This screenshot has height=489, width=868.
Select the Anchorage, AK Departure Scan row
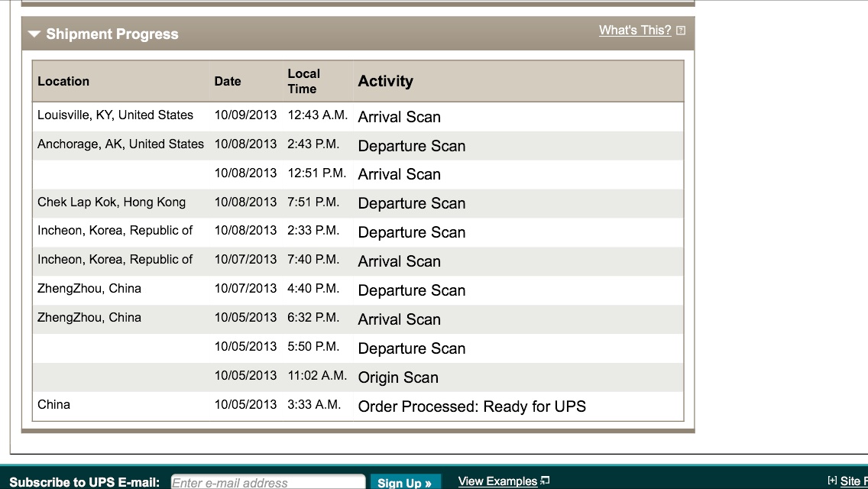358,146
